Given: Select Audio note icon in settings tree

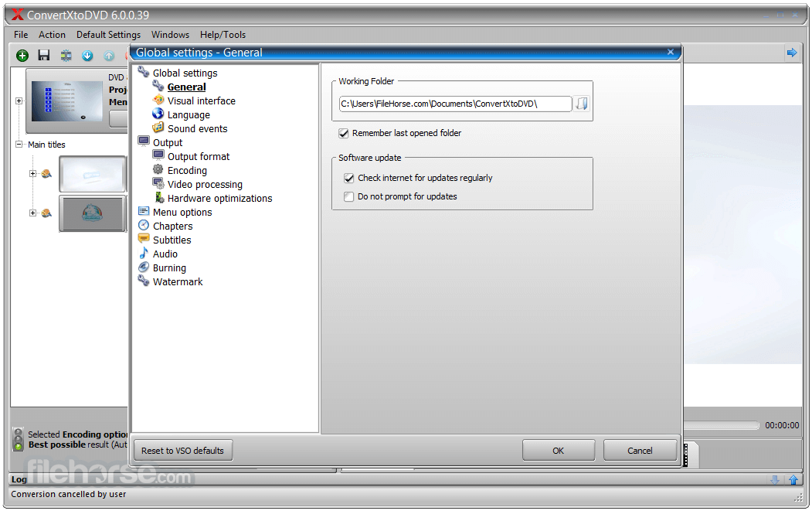Looking at the screenshot, I should pos(144,254).
